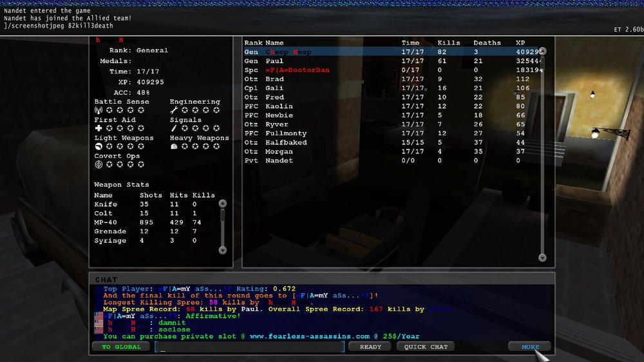Click the First Aid cross icon

pyautogui.click(x=99, y=128)
